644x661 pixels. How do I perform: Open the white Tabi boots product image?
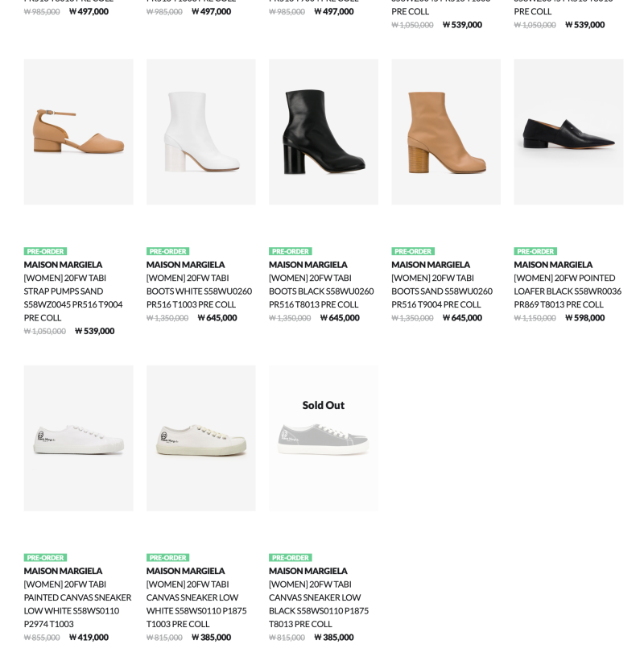click(x=201, y=132)
